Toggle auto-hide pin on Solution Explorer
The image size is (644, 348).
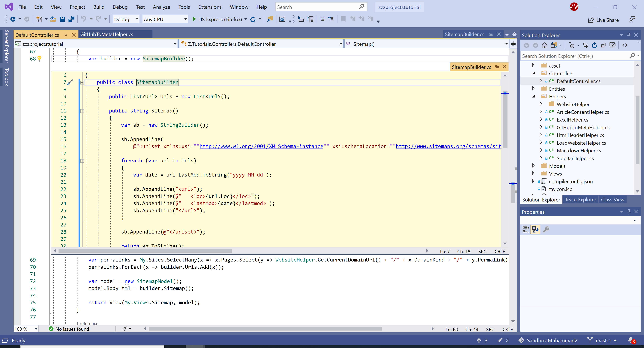point(629,35)
